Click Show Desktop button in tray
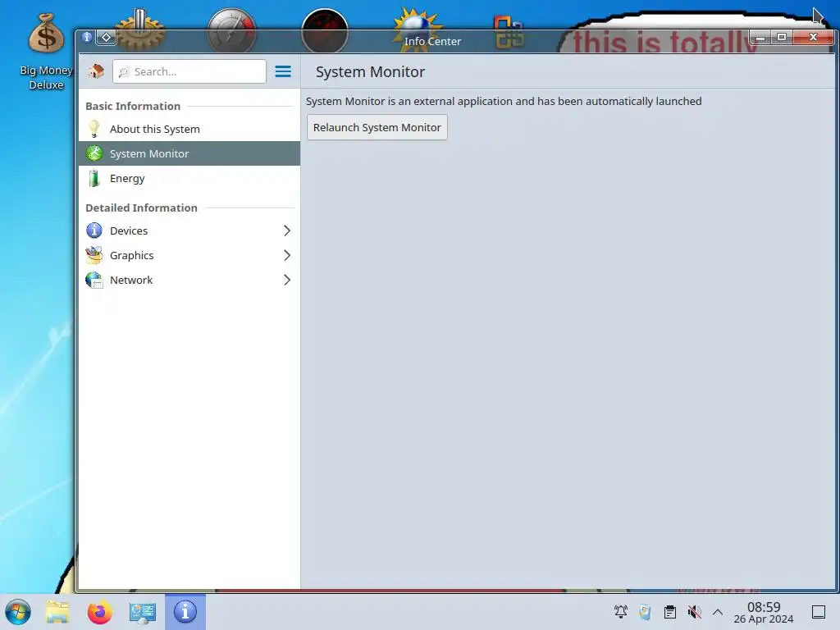The width and height of the screenshot is (840, 630). (819, 612)
